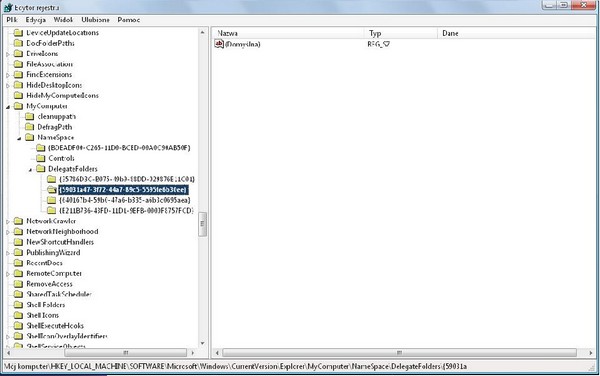Click the folder icon of HideDesktopIcons
The width and height of the screenshot is (600, 376).
click(x=18, y=85)
